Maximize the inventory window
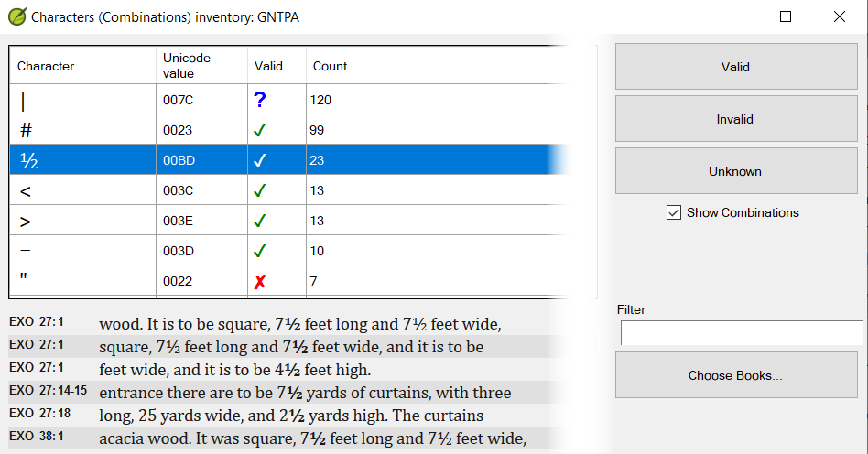The image size is (868, 454). click(x=785, y=16)
